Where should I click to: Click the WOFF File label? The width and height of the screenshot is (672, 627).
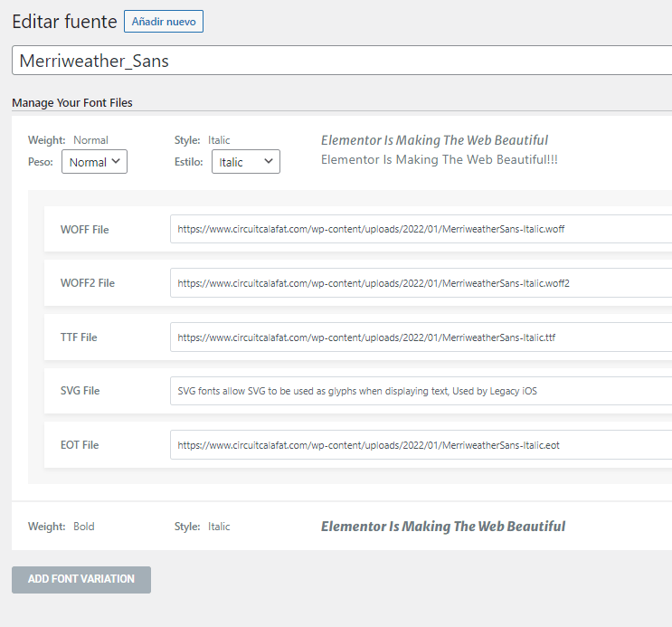(x=84, y=230)
